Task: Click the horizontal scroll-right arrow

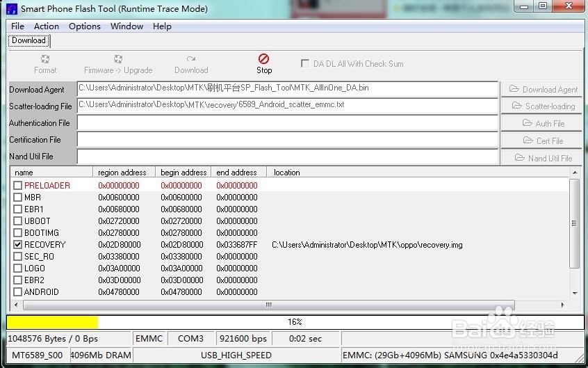Action: tap(563, 305)
